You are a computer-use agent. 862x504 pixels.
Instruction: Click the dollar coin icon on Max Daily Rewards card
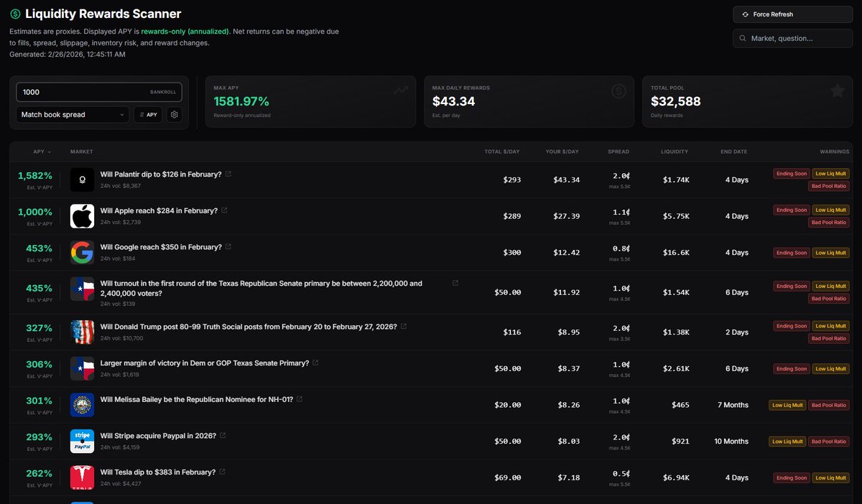click(x=618, y=91)
